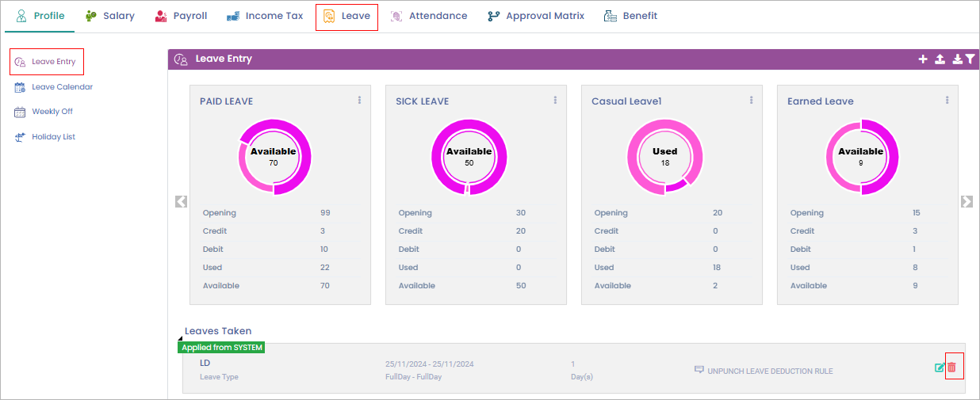Switch to the Salary tab

click(110, 16)
